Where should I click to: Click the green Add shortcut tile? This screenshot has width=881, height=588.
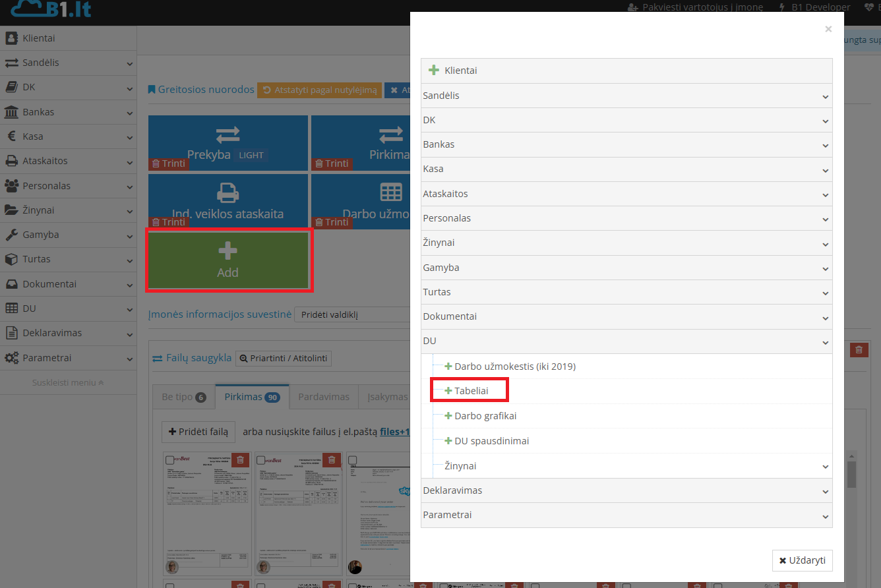(x=228, y=260)
